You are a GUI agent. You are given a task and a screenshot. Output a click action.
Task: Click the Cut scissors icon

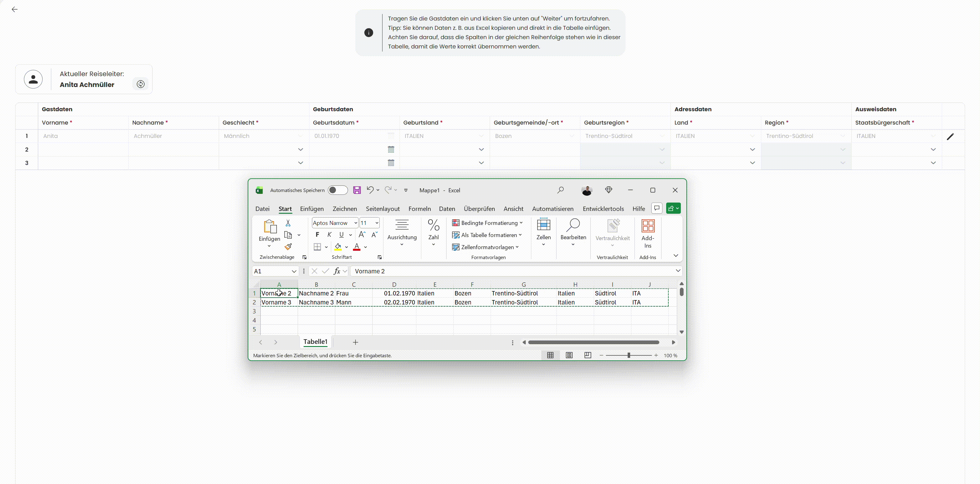[288, 223]
